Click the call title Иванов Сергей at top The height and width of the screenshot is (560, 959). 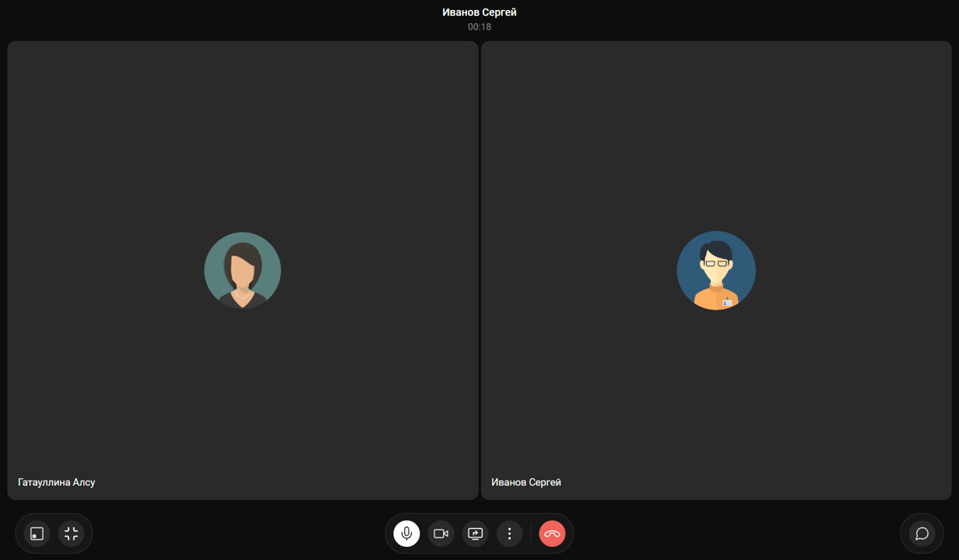tap(479, 12)
